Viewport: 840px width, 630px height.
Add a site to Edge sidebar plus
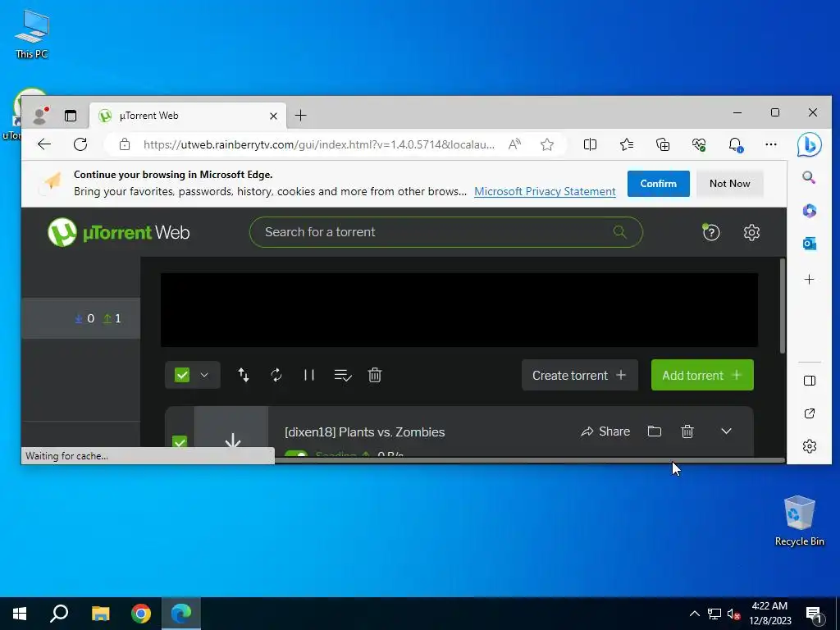point(809,279)
